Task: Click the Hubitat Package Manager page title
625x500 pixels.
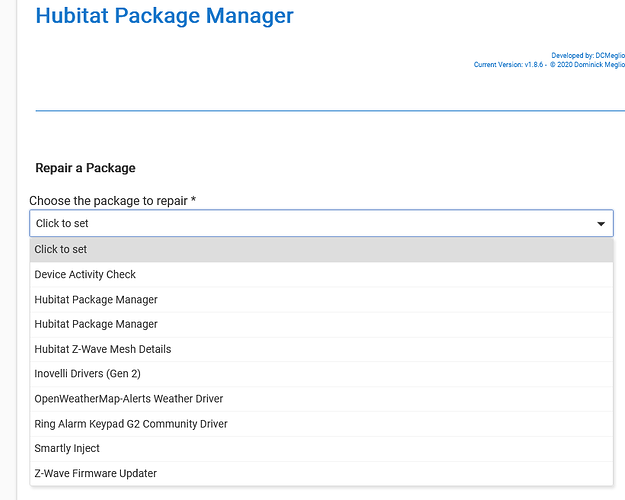Action: coord(164,16)
